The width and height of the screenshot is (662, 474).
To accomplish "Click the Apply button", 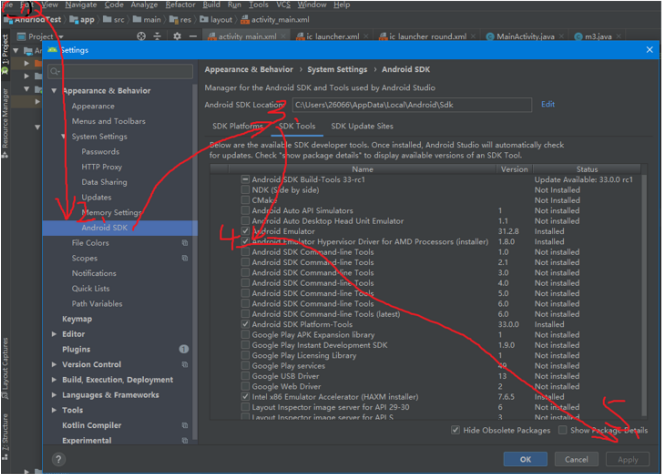I will tap(628, 459).
